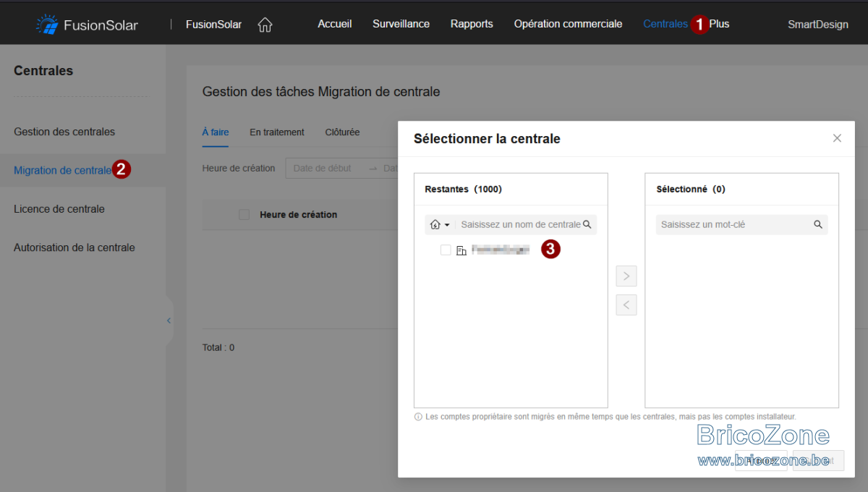This screenshot has width=868, height=492.
Task: Open the Centrales menu
Action: (665, 24)
